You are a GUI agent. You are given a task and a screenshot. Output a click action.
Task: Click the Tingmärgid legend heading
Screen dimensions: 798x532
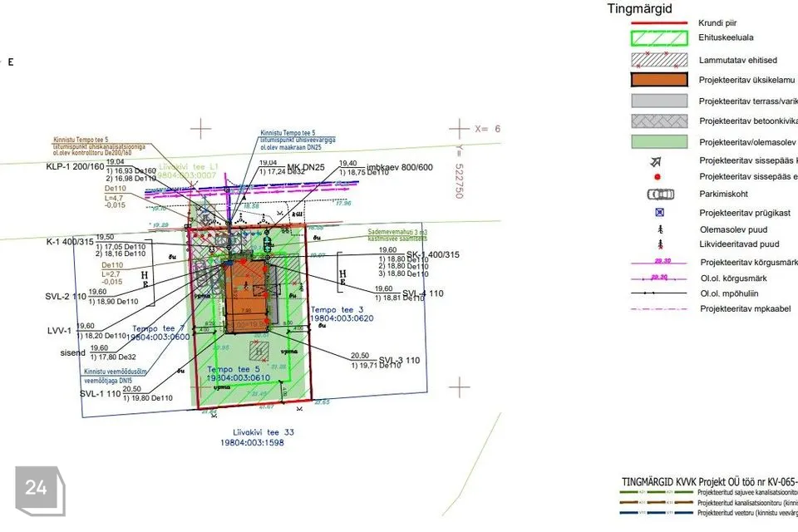coord(640,8)
